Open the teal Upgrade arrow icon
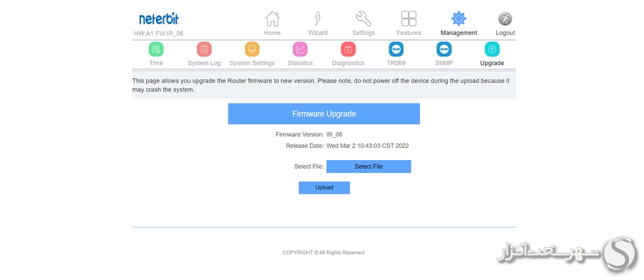Image resolution: width=644 pixels, height=280 pixels. coord(492,49)
